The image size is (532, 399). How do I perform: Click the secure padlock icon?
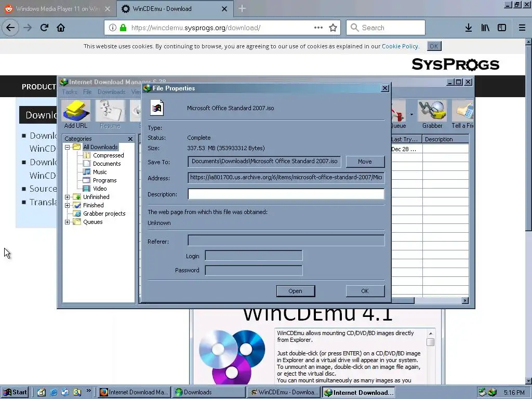pyautogui.click(x=123, y=28)
